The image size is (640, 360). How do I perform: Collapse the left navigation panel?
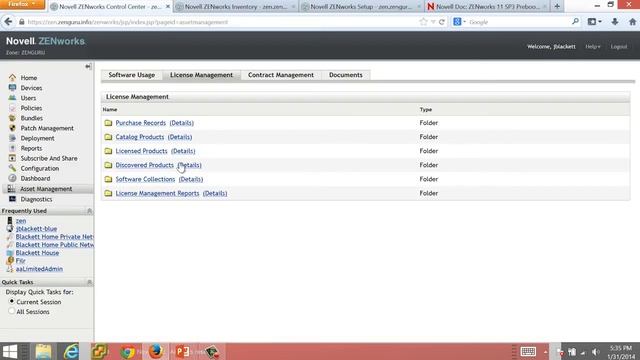(x=88, y=66)
